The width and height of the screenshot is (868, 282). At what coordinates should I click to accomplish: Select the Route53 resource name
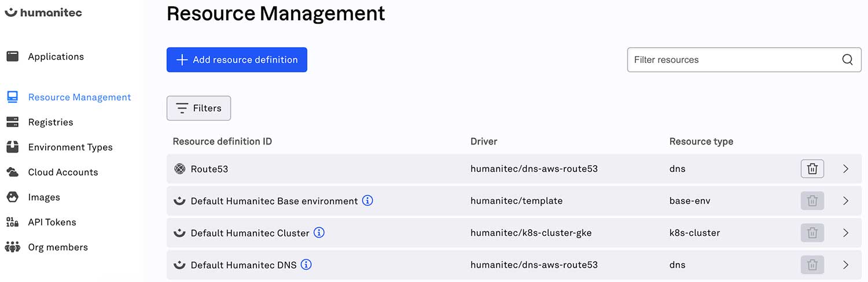(209, 169)
